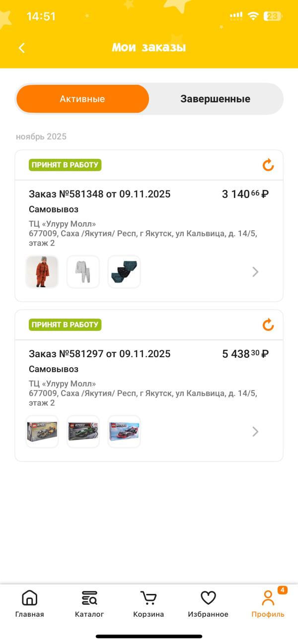Viewport: 298px width, 644px height.
Task: Open order №581297 title
Action: pos(99,354)
